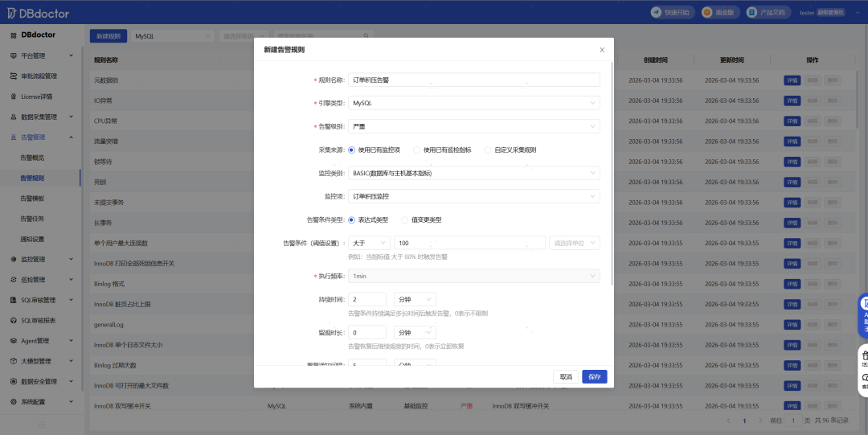Select 表达式类型 condition radio
868x435 pixels.
[x=351, y=220]
